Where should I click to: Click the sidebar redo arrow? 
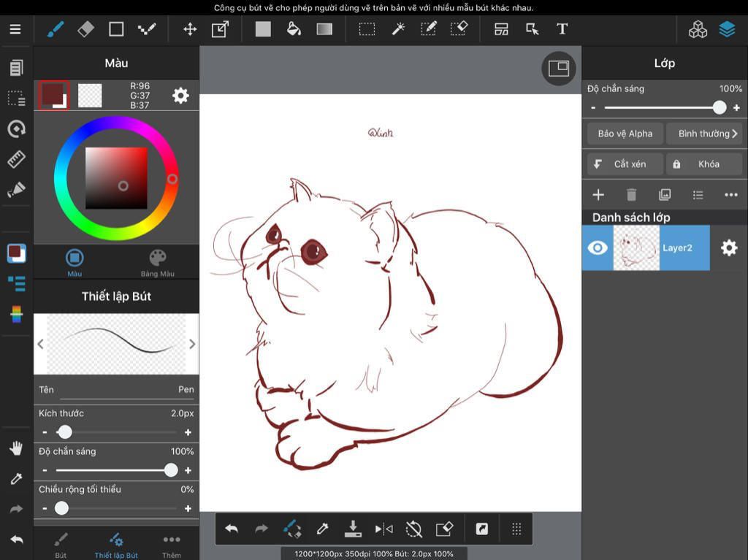pos(16,509)
